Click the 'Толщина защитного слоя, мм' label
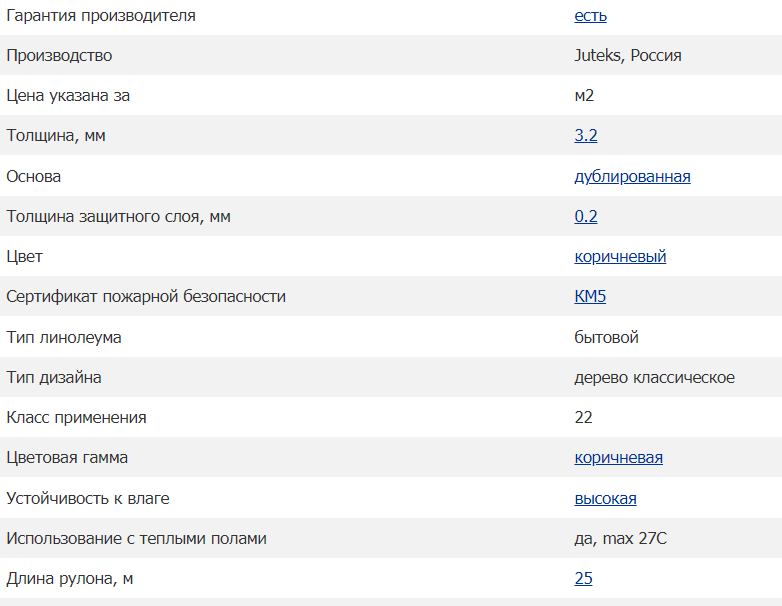 tap(118, 216)
